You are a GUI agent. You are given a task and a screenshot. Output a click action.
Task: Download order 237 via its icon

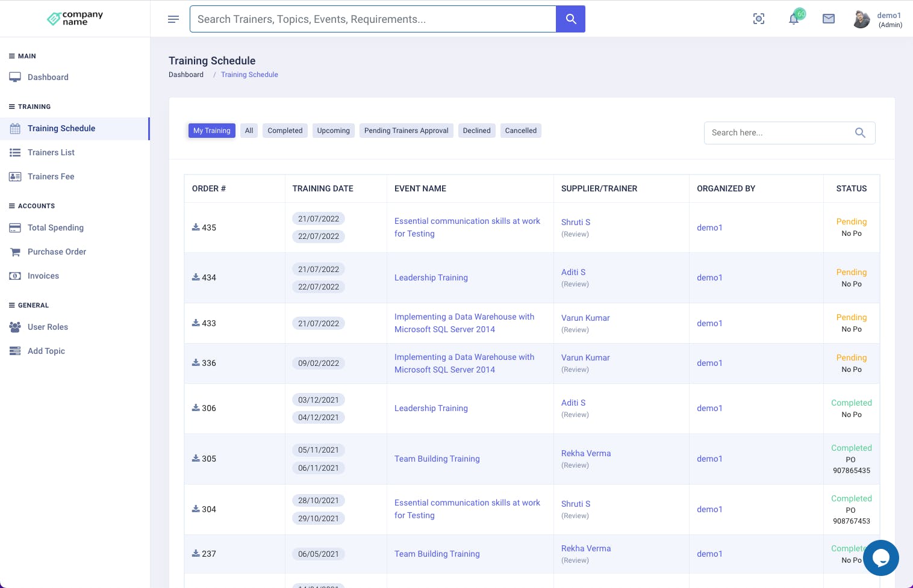[196, 553]
